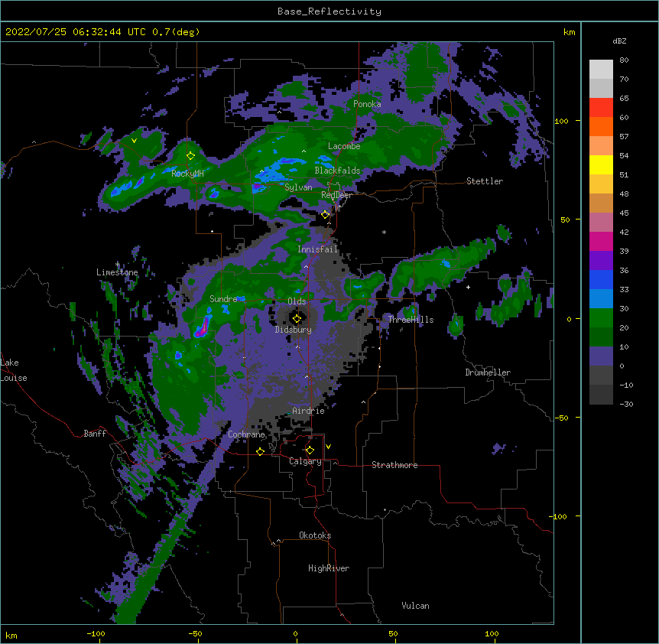Click the Lacombe town label
This screenshot has height=644, width=659.
pyautogui.click(x=344, y=146)
